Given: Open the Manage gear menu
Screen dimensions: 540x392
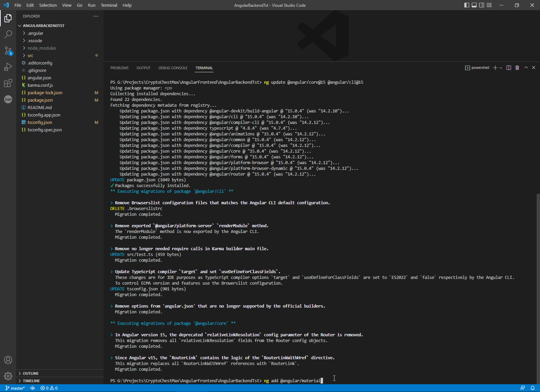Looking at the screenshot, I should (8, 376).
